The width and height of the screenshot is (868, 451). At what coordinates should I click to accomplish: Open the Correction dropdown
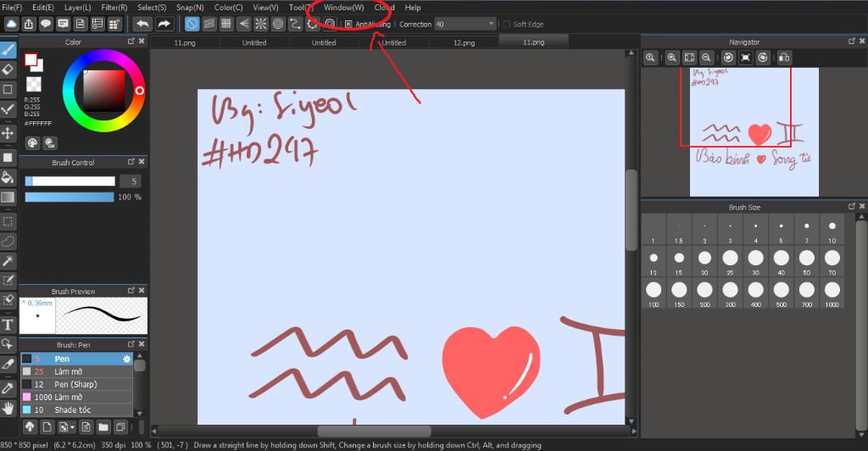click(x=465, y=24)
